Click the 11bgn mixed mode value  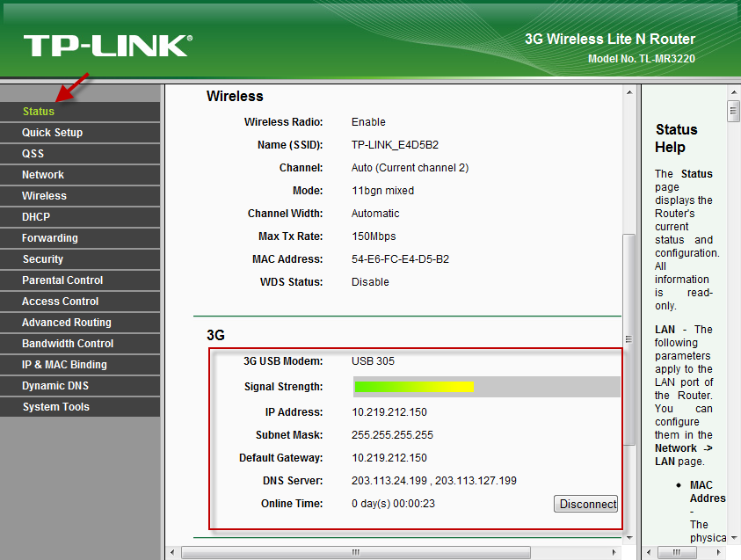coord(382,191)
